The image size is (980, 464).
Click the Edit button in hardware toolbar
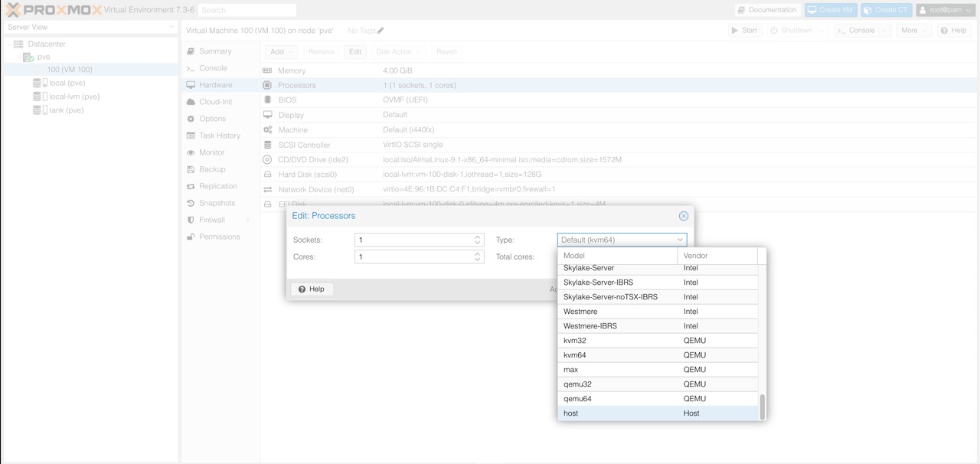354,51
